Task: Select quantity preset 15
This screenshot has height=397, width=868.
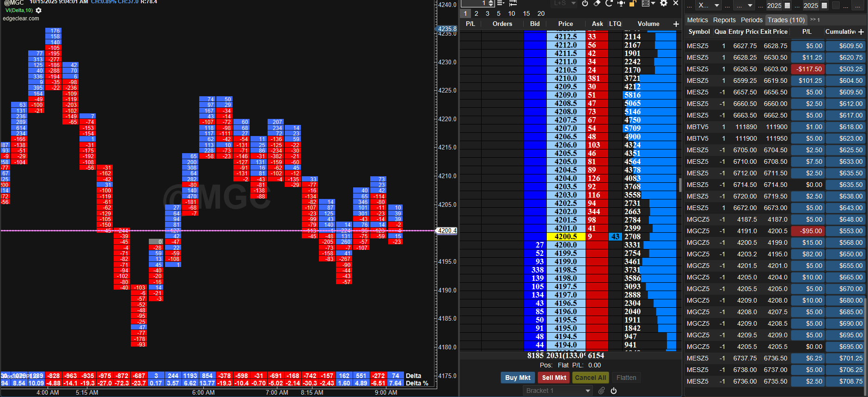Action: click(x=526, y=13)
